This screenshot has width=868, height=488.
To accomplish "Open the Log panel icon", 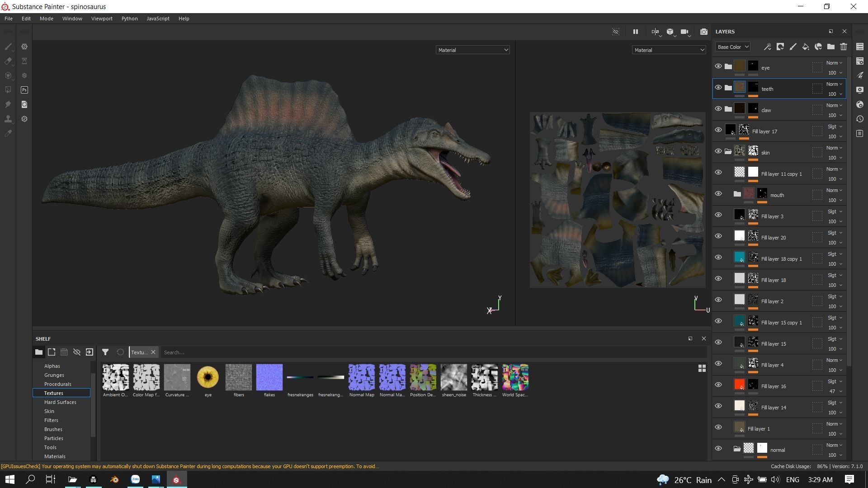I will pyautogui.click(x=860, y=133).
